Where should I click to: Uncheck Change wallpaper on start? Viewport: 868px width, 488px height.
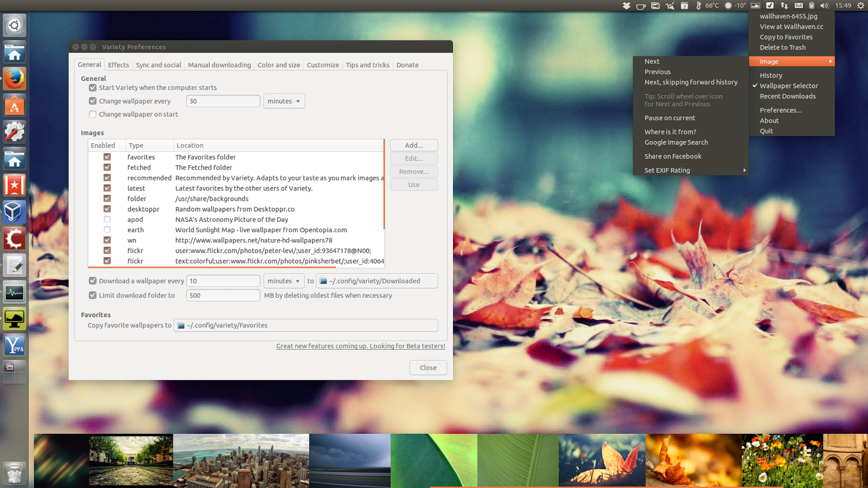(x=93, y=114)
